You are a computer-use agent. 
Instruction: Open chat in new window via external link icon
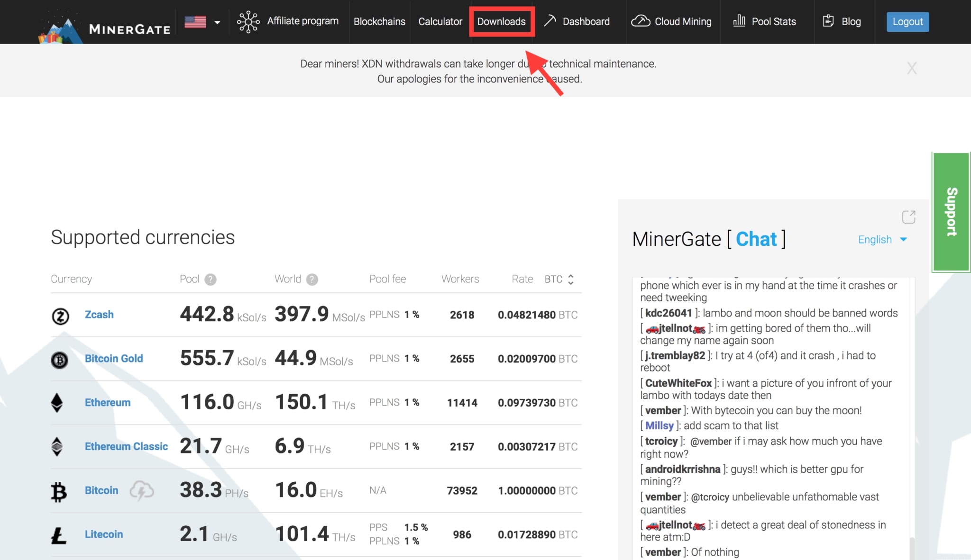point(909,217)
